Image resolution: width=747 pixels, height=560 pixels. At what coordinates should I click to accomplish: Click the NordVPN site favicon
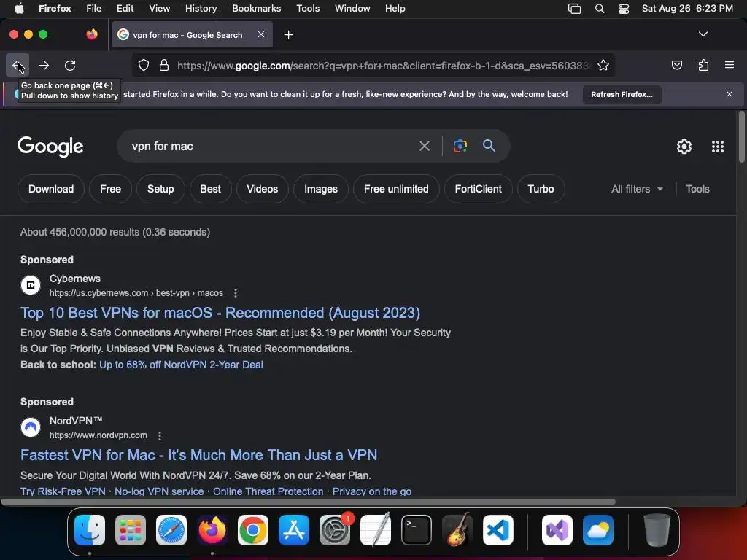tap(31, 427)
